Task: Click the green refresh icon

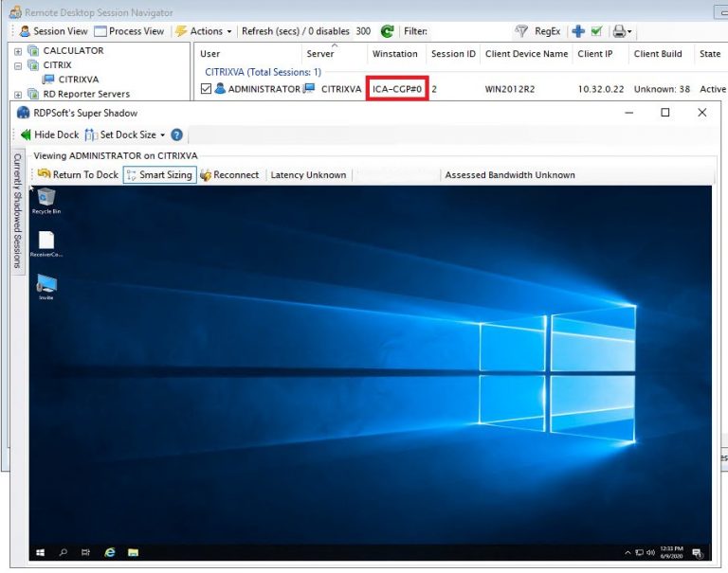Action: [x=387, y=31]
